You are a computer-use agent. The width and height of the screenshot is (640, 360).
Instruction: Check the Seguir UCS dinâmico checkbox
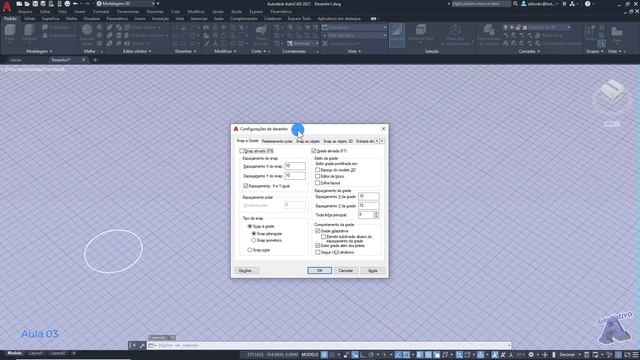(x=318, y=252)
